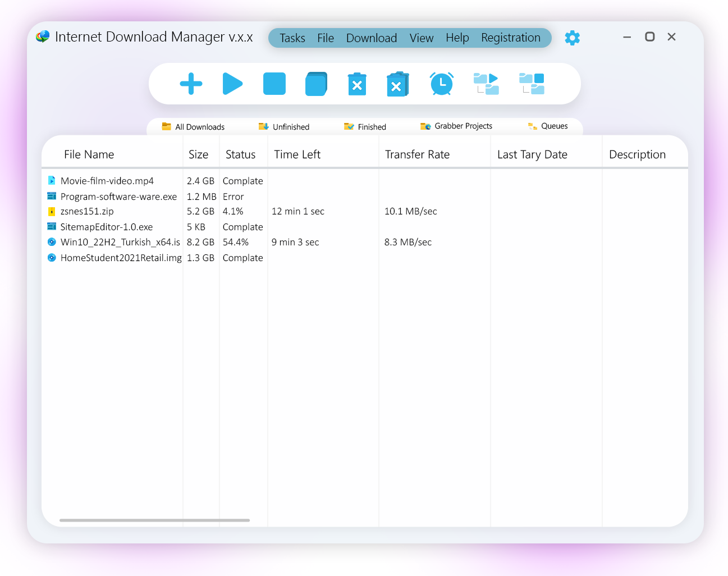Image resolution: width=728 pixels, height=576 pixels.
Task: Select the file name Movie-film-video.mp4
Action: [x=107, y=181]
